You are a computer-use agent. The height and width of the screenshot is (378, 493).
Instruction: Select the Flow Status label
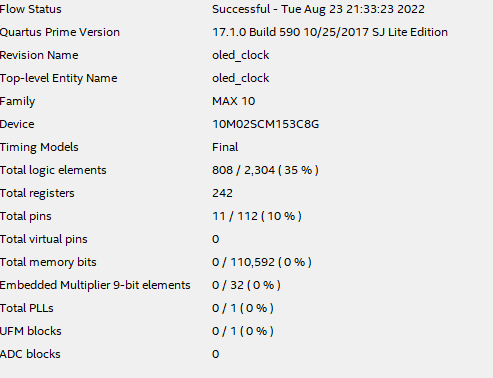(31, 9)
